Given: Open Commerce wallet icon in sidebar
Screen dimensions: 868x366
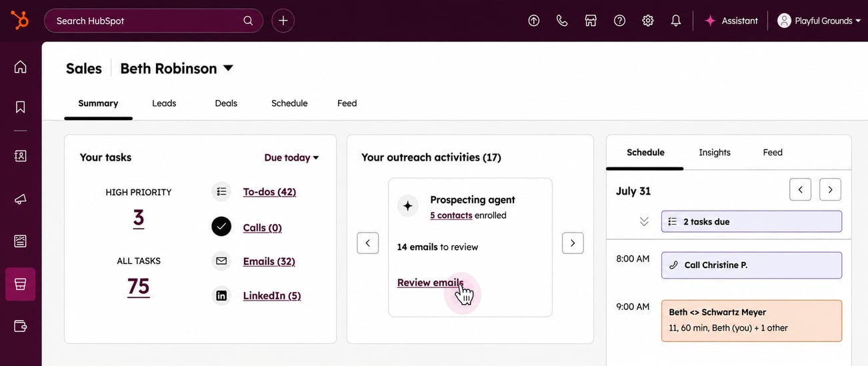Looking at the screenshot, I should pos(21,326).
